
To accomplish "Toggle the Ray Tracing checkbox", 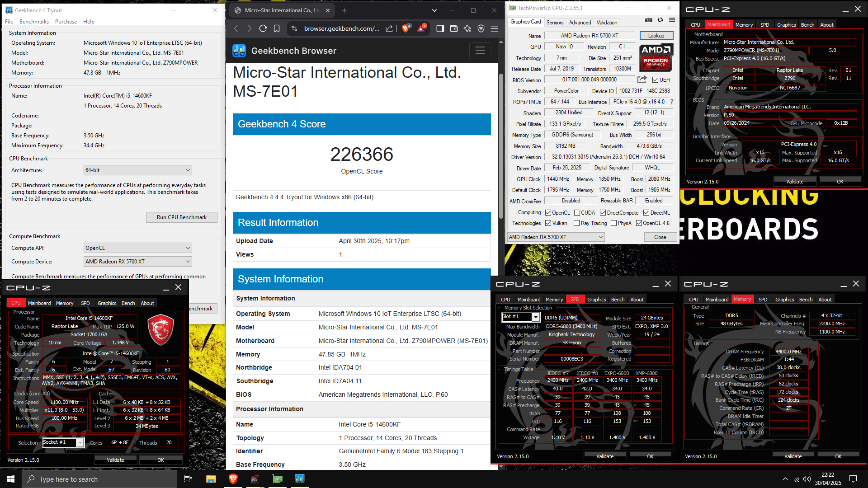I will [x=576, y=223].
